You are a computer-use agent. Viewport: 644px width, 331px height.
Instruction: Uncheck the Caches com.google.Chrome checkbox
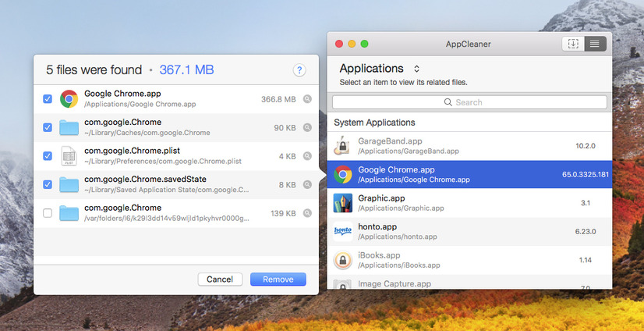pyautogui.click(x=48, y=127)
